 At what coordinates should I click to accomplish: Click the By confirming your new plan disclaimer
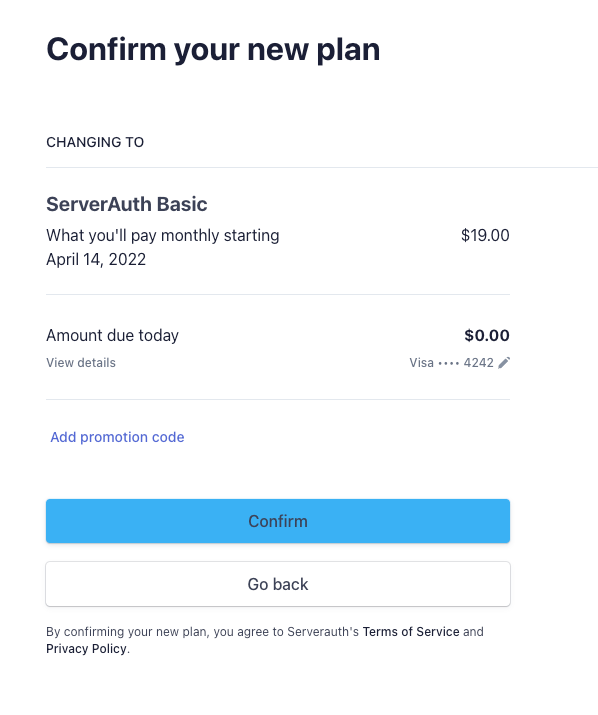click(x=265, y=640)
